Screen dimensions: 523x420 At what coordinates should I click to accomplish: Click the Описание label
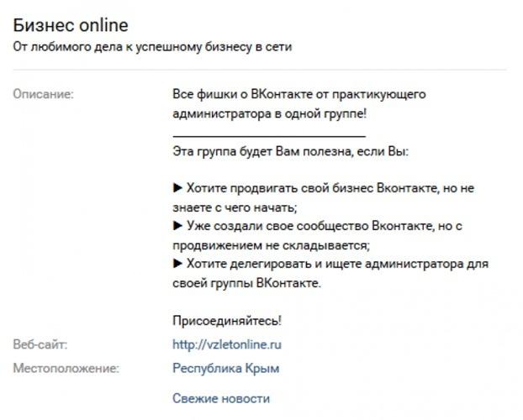pos(43,94)
